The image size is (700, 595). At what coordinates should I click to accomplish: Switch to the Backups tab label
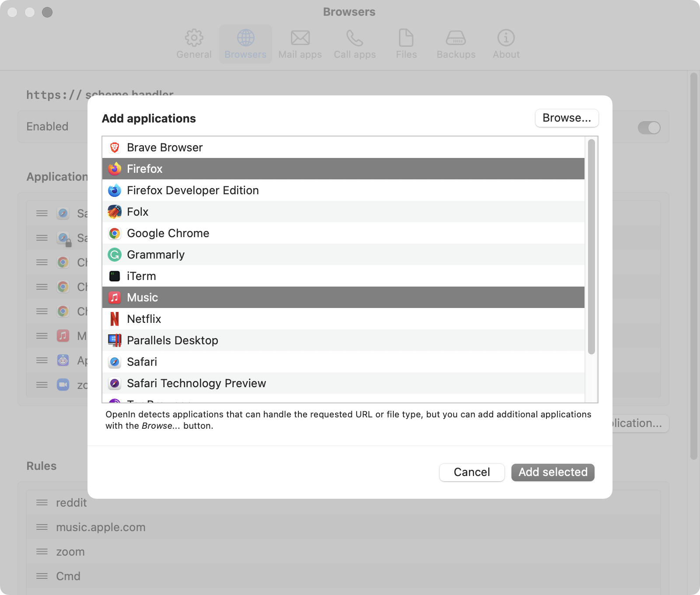456,55
